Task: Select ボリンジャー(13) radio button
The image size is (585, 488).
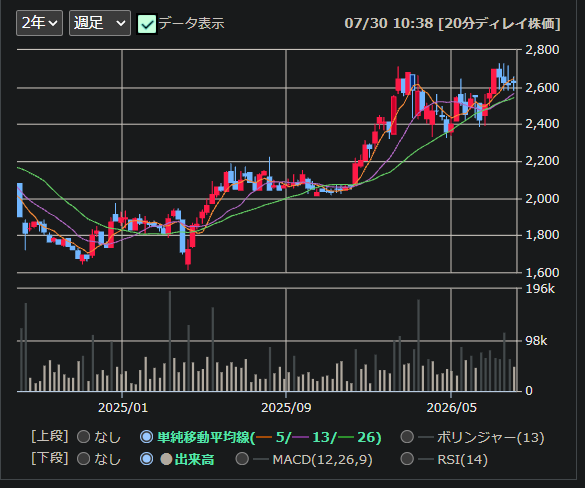Action: (407, 437)
